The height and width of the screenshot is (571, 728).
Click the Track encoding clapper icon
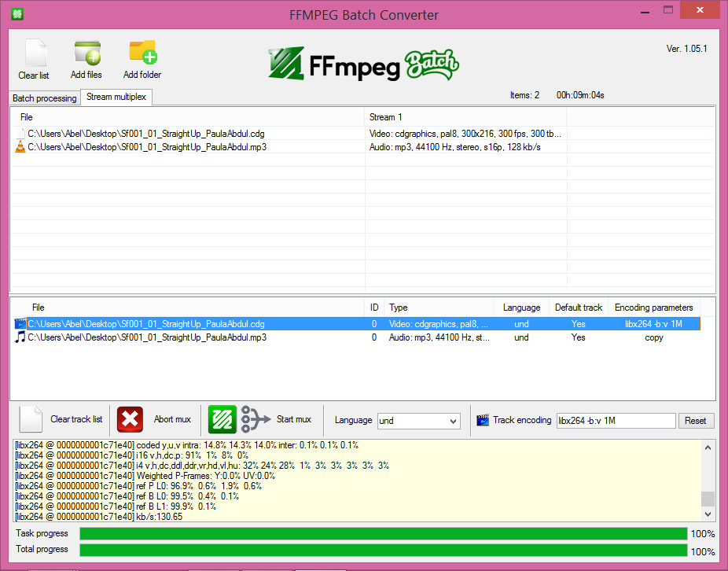tap(483, 420)
